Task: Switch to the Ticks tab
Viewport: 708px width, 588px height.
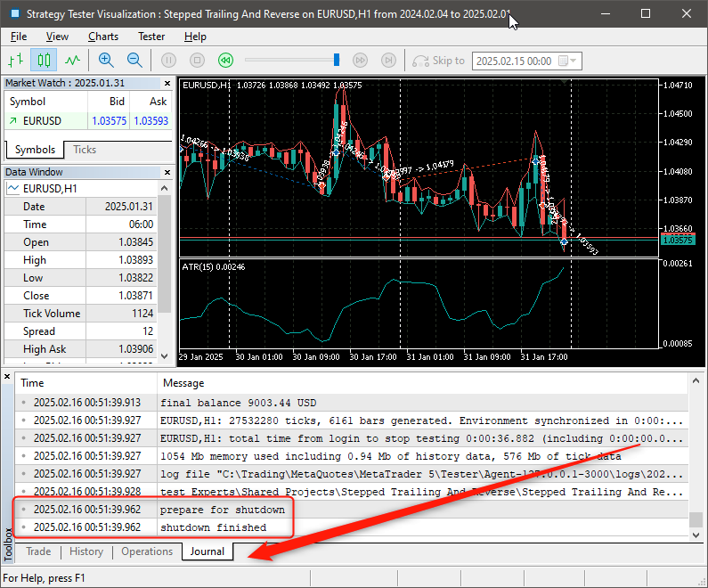Action: tap(85, 150)
